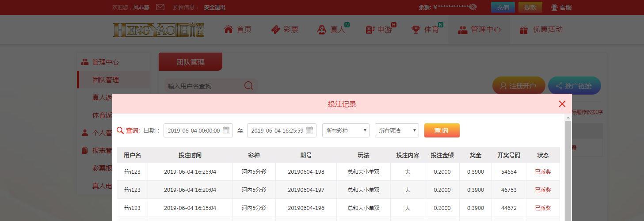Click the mail envelope icon
644x221 pixels.
click(x=160, y=7)
